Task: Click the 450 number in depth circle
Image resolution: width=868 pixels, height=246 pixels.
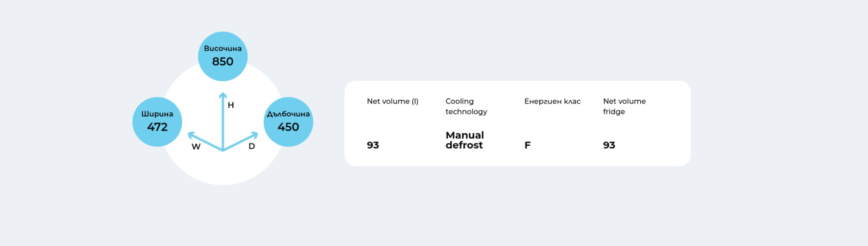Action: pos(288,127)
